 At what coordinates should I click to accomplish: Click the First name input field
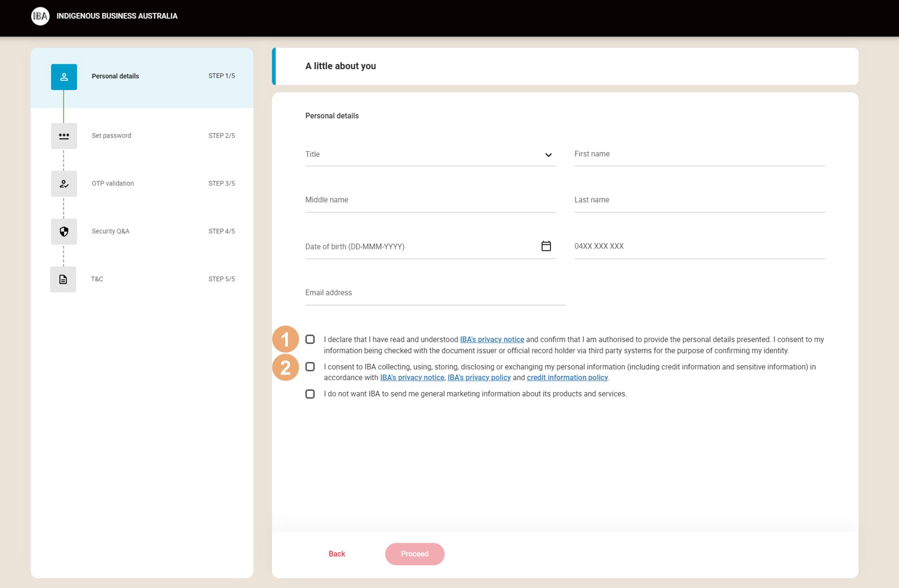pos(699,154)
